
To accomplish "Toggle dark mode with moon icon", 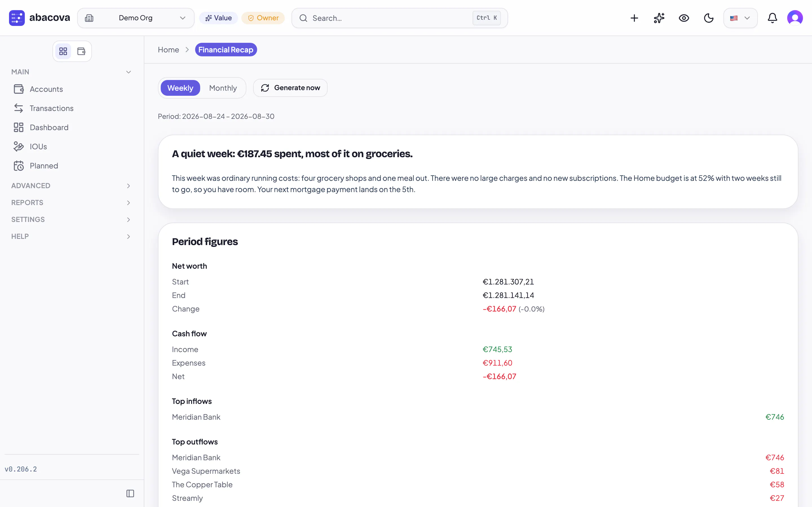I will tap(709, 18).
